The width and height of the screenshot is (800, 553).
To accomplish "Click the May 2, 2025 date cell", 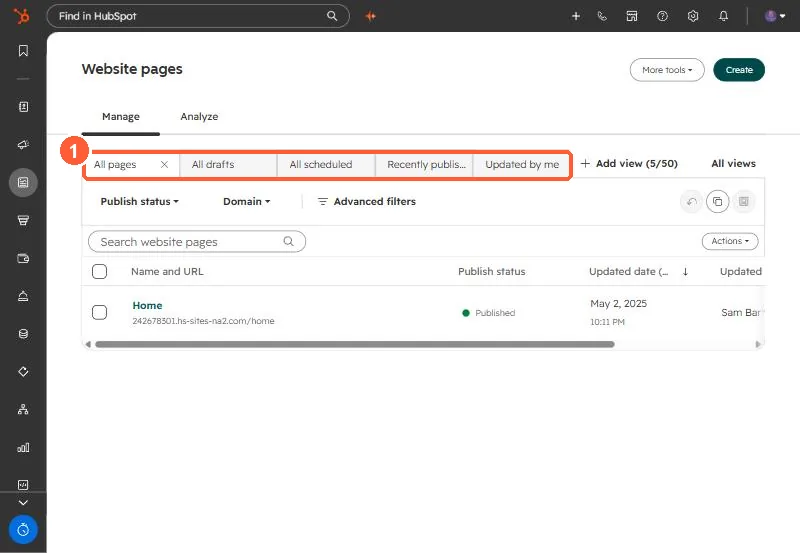I will tap(618, 304).
